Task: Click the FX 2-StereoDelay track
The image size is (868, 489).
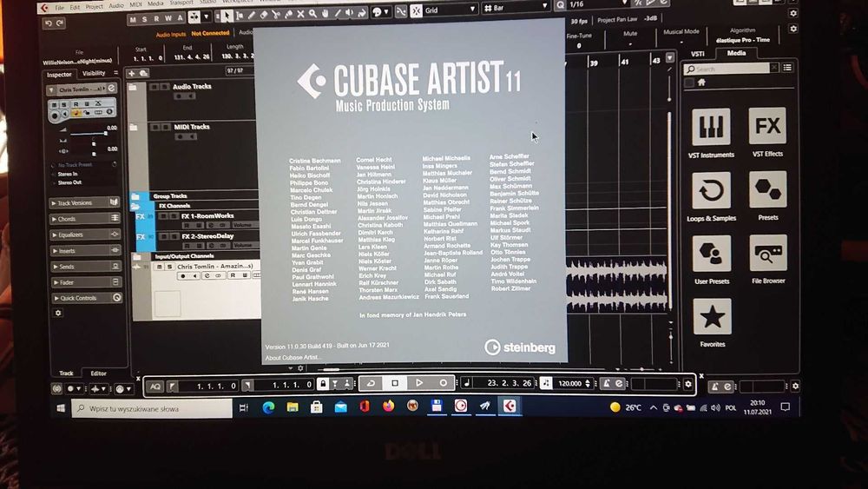Action: pos(207,236)
